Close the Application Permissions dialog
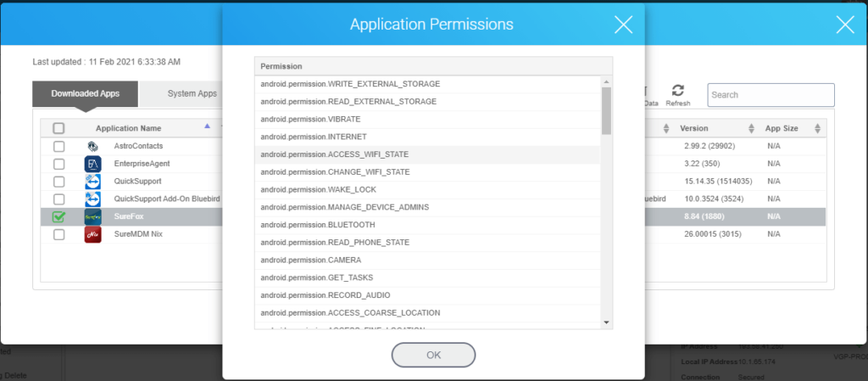 click(623, 25)
